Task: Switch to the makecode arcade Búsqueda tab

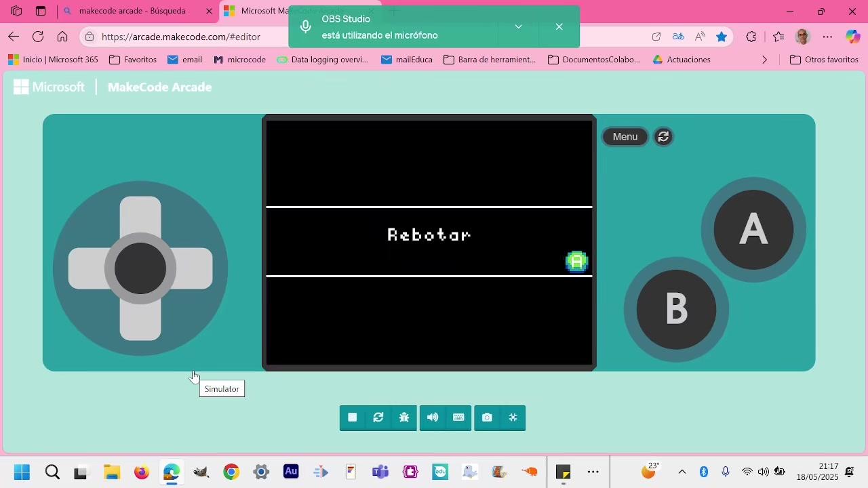Action: click(x=132, y=11)
